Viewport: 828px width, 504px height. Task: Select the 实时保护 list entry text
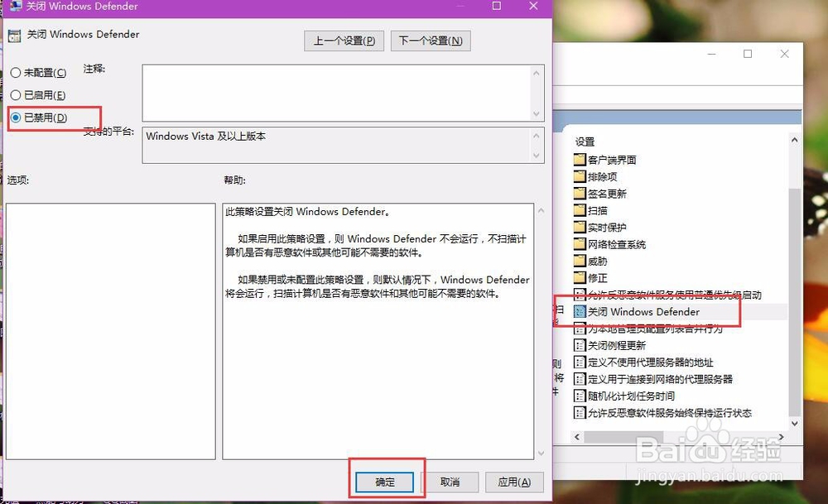pyautogui.click(x=607, y=228)
